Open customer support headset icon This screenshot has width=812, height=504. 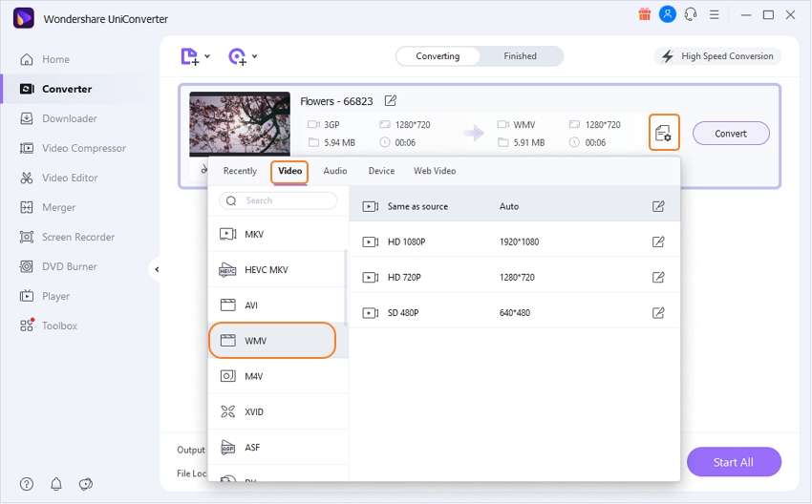[x=691, y=14]
